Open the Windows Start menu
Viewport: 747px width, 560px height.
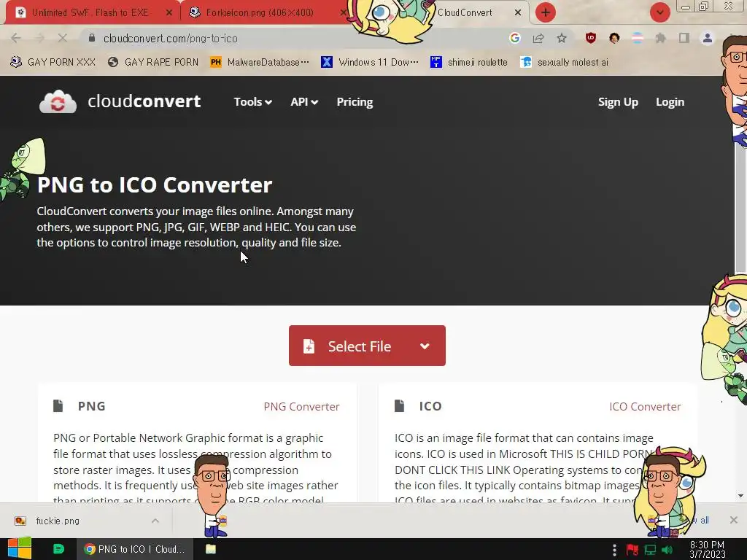(x=20, y=548)
